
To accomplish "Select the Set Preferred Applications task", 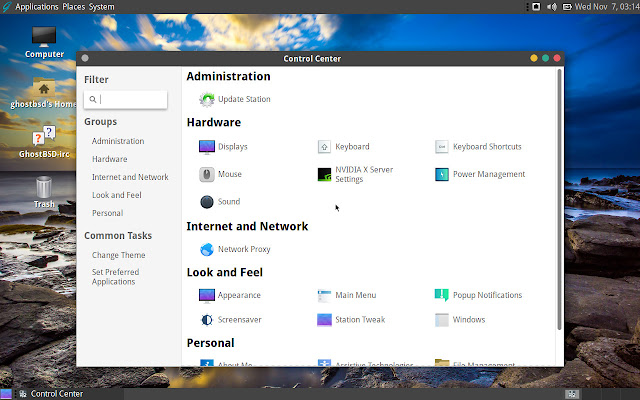I will tap(116, 277).
